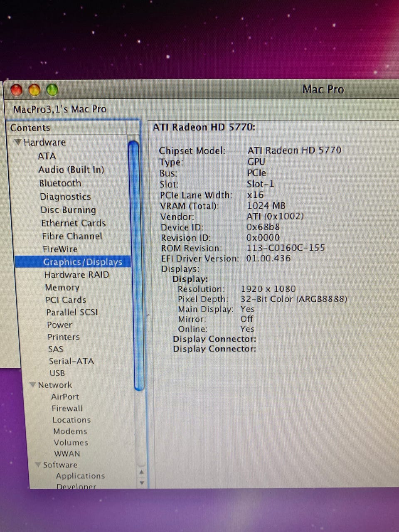Open AirPort network information

pyautogui.click(x=65, y=397)
